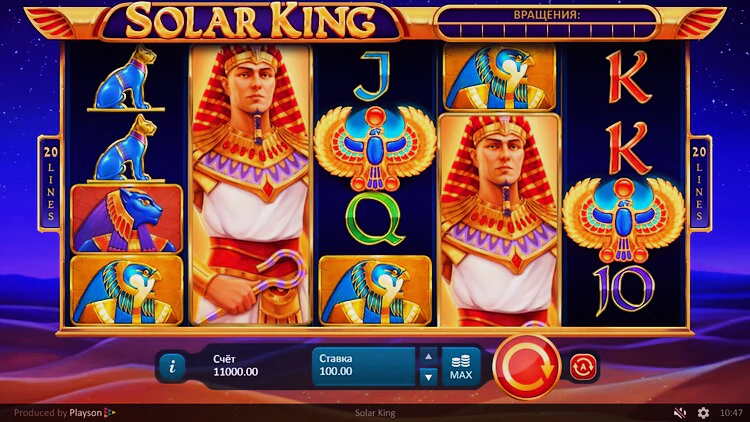750x422 pixels.
Task: Select the blue J symbol on reel three
Action: [x=372, y=77]
